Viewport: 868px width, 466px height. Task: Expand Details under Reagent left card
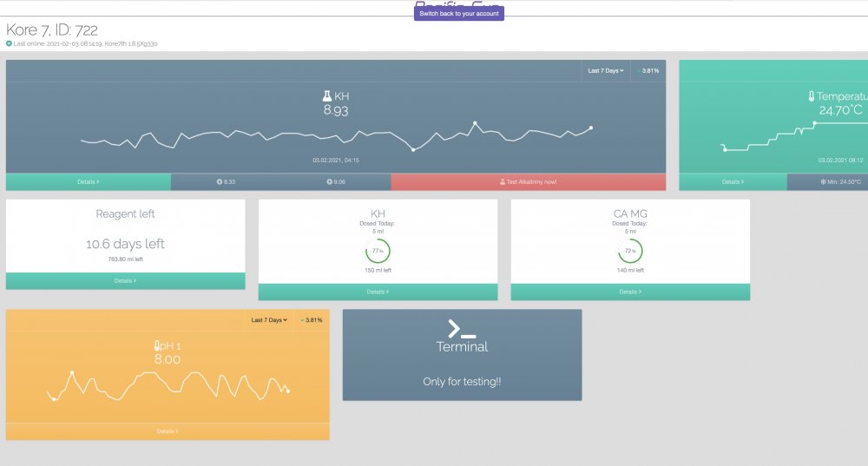125,281
